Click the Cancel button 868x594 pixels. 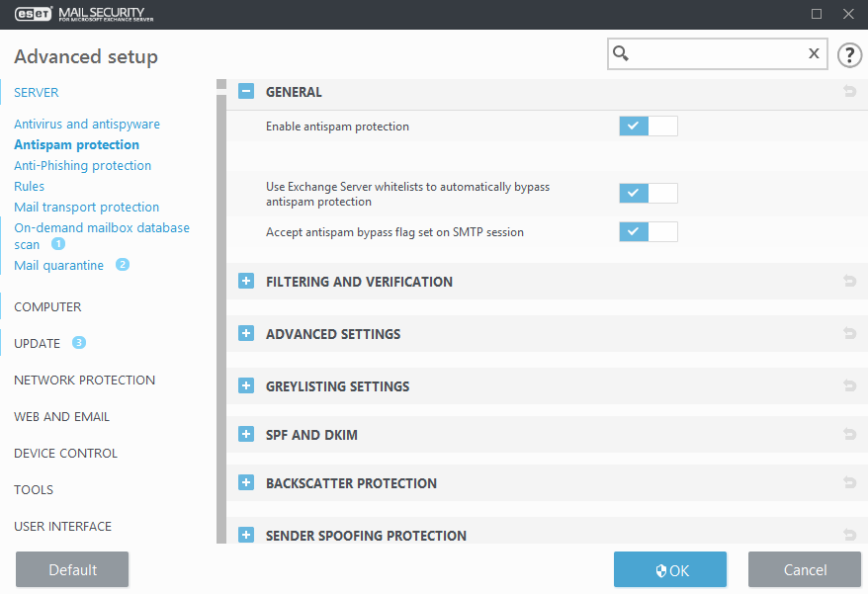tap(805, 569)
